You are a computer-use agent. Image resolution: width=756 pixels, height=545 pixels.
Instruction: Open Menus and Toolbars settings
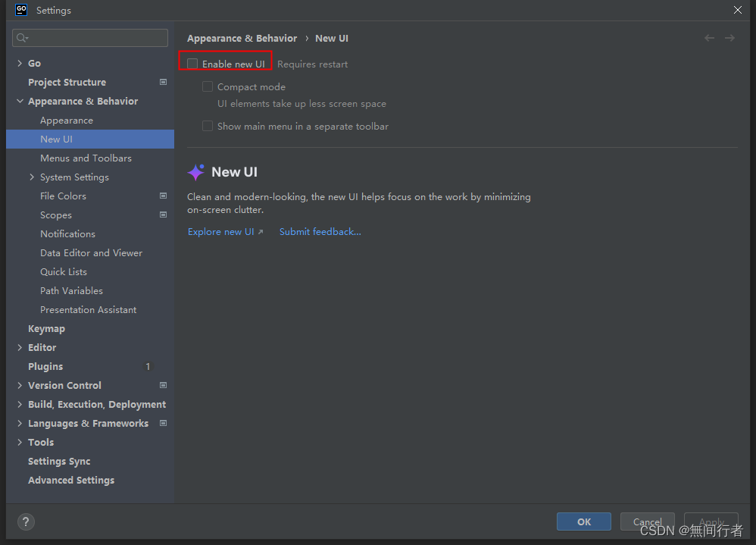(x=86, y=158)
